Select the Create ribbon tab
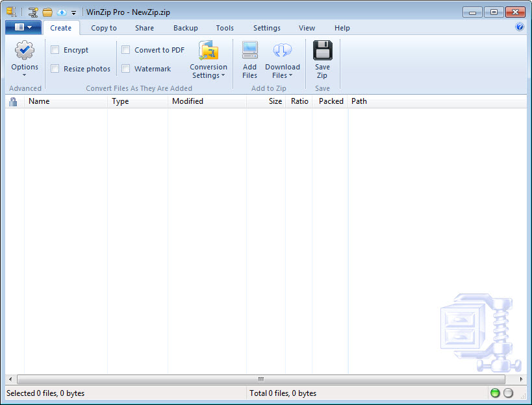Viewport: 532px width, 405px height. (60, 28)
